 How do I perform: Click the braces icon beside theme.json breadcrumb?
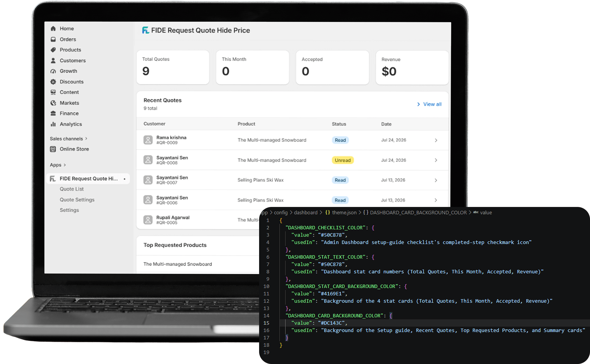pos(328,212)
